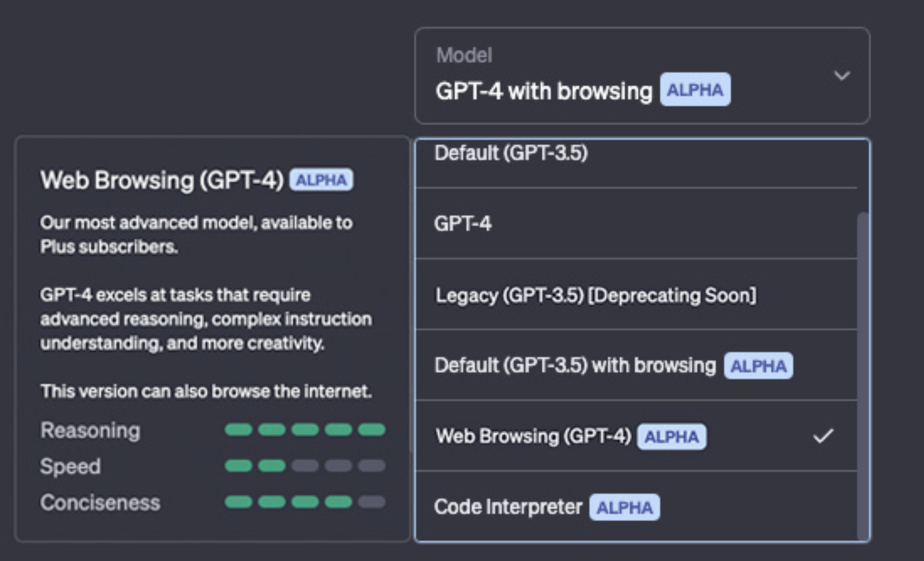Click ALPHA badge in the Model box
This screenshot has height=561, width=924.
[695, 89]
